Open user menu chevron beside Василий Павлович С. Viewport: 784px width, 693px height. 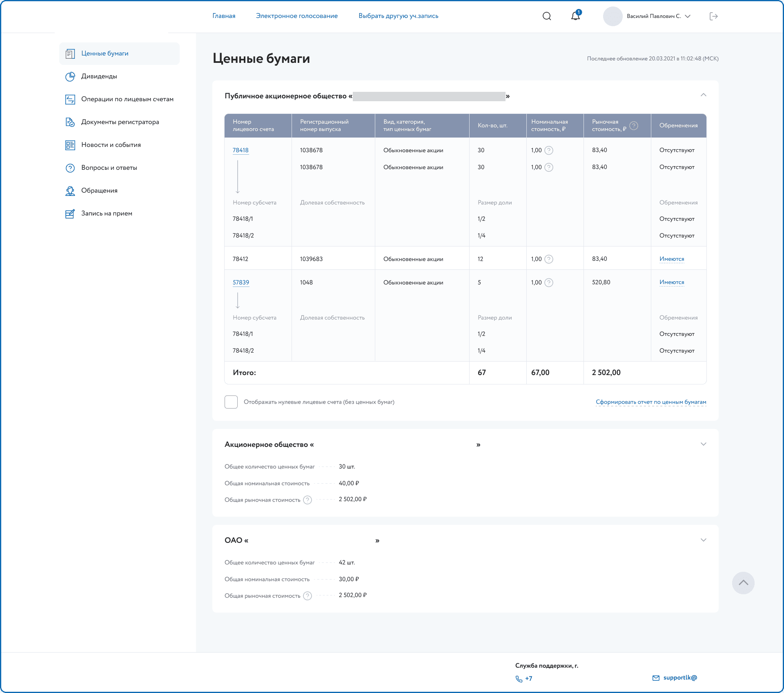688,16
